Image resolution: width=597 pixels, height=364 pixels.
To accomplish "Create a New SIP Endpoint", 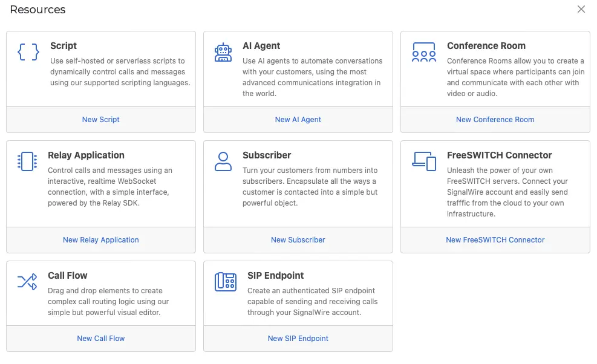I will click(298, 339).
